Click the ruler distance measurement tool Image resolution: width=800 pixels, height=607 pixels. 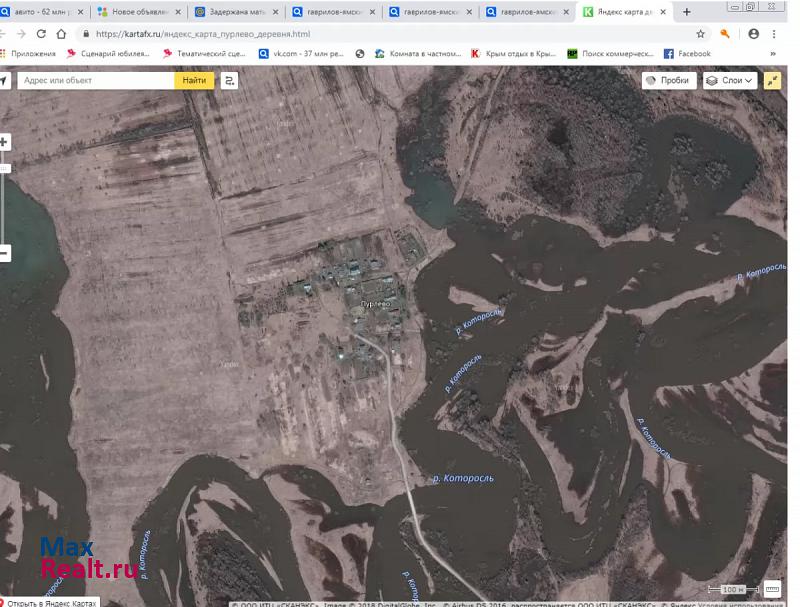point(772,589)
